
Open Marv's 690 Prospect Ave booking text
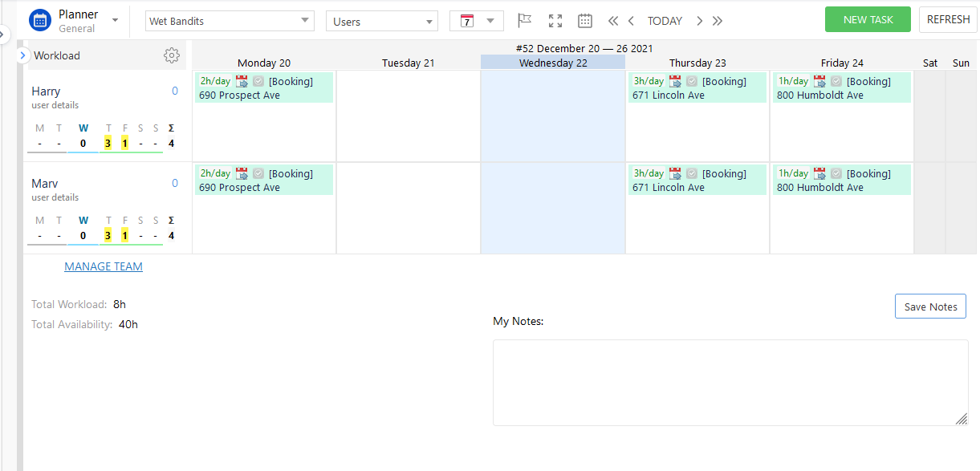click(x=239, y=188)
